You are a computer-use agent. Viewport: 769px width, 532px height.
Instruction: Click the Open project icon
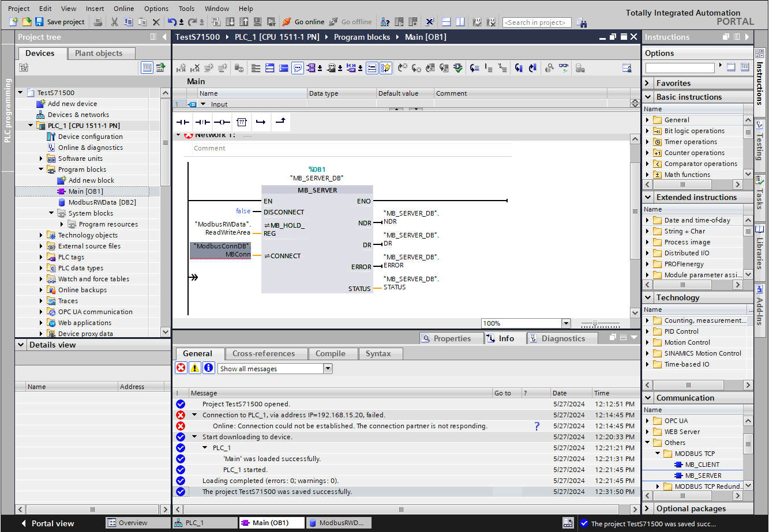(27, 22)
